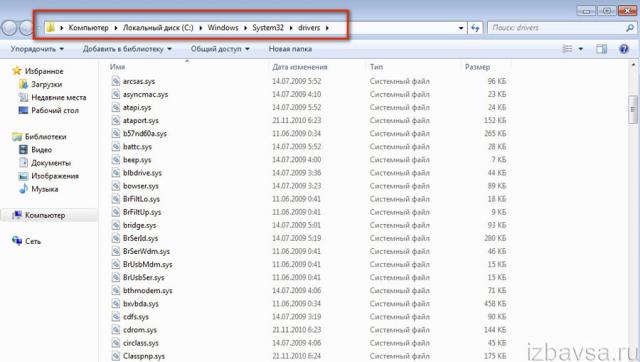The height and width of the screenshot is (362, 640).
Task: Select the blbdrive.sys file
Action: pos(142,173)
